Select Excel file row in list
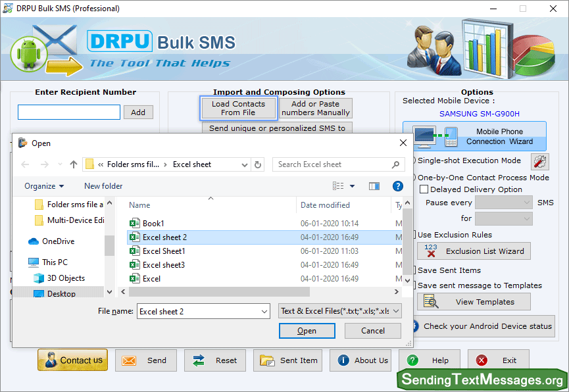Screen dimensions: 569x392 (x=264, y=279)
